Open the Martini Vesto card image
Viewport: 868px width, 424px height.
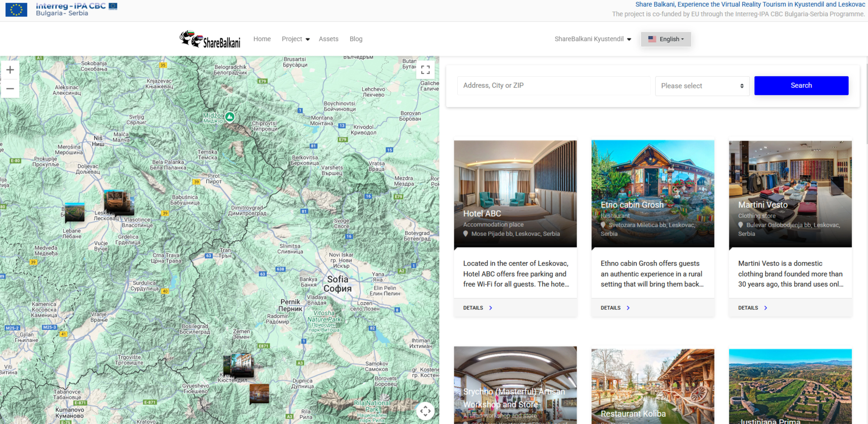790,194
